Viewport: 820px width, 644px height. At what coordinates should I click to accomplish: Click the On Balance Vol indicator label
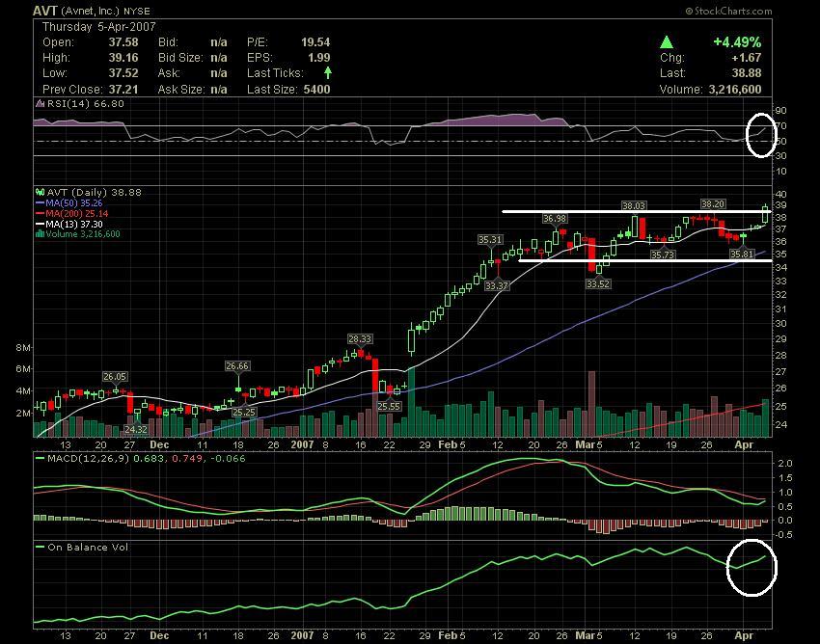point(88,548)
